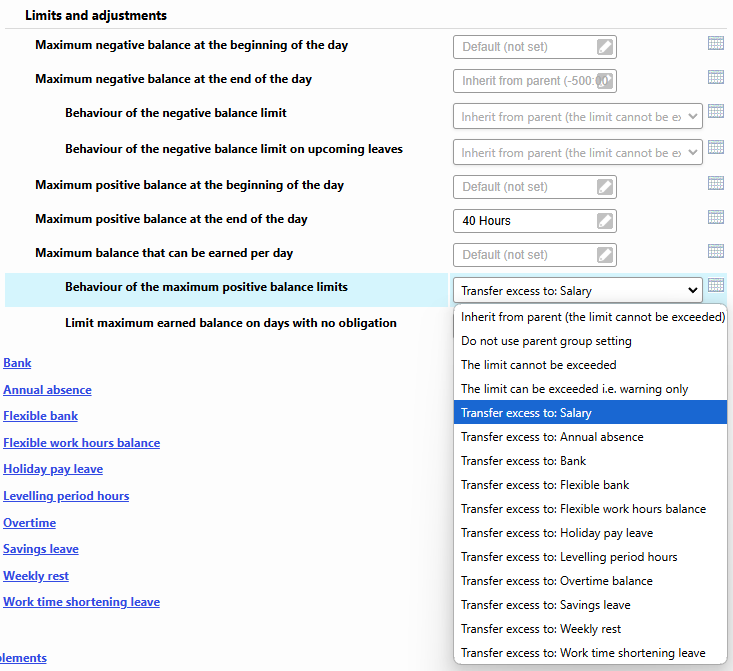Viewport: 733px width, 671px height.
Task: Open calendar icon beside the 40 Hours field
Action: click(716, 217)
